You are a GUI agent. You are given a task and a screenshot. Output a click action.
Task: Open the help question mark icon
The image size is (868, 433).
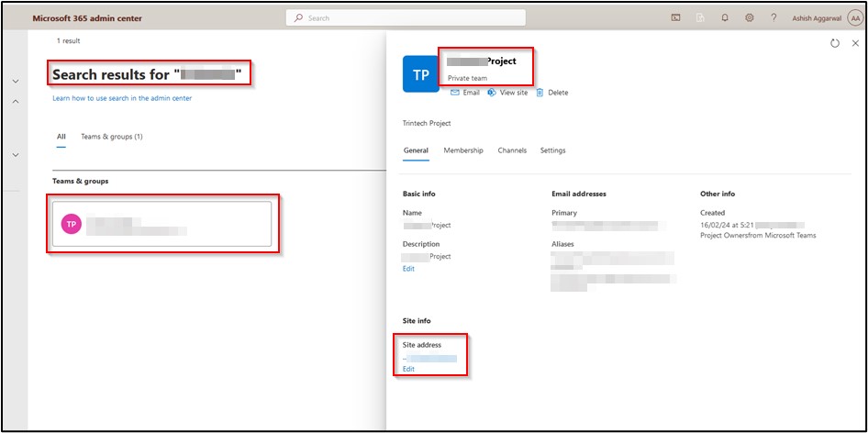773,17
